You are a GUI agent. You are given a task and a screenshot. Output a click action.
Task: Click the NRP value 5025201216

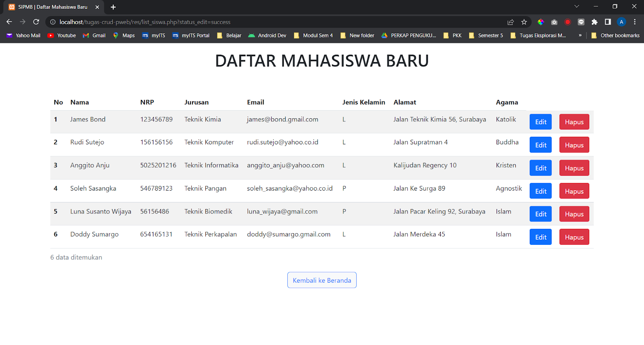point(158,165)
